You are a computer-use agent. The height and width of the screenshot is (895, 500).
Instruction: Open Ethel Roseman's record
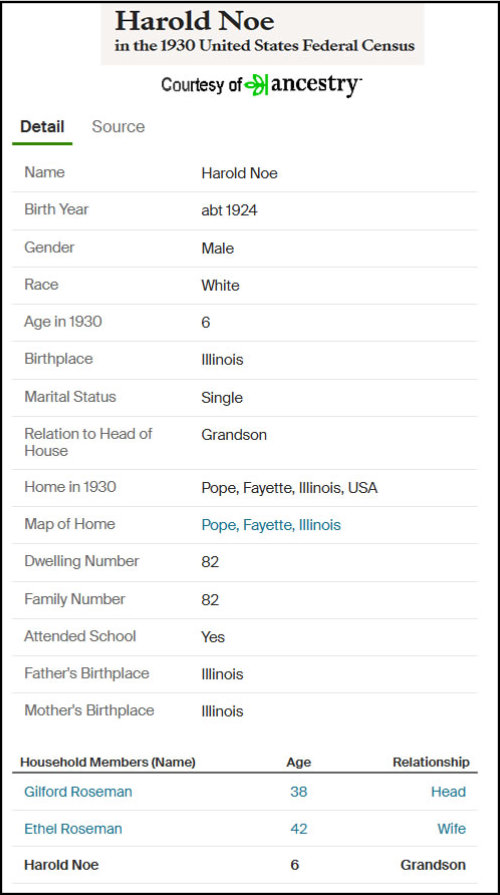click(73, 829)
